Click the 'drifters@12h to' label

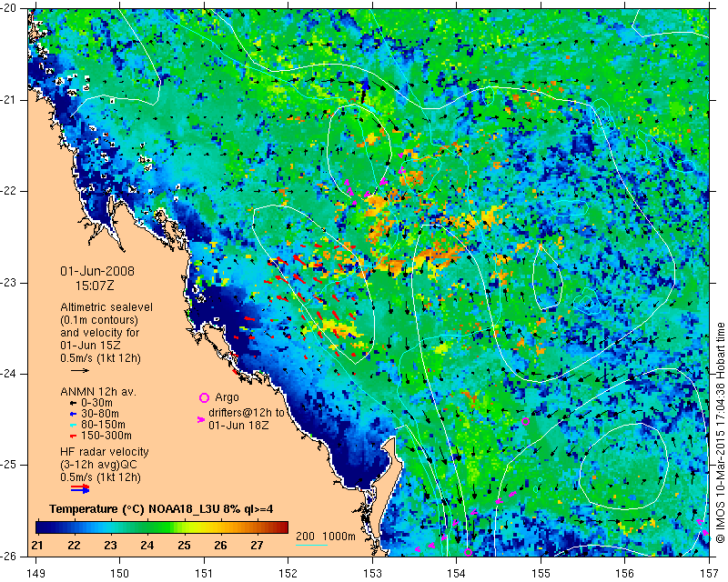(246, 413)
